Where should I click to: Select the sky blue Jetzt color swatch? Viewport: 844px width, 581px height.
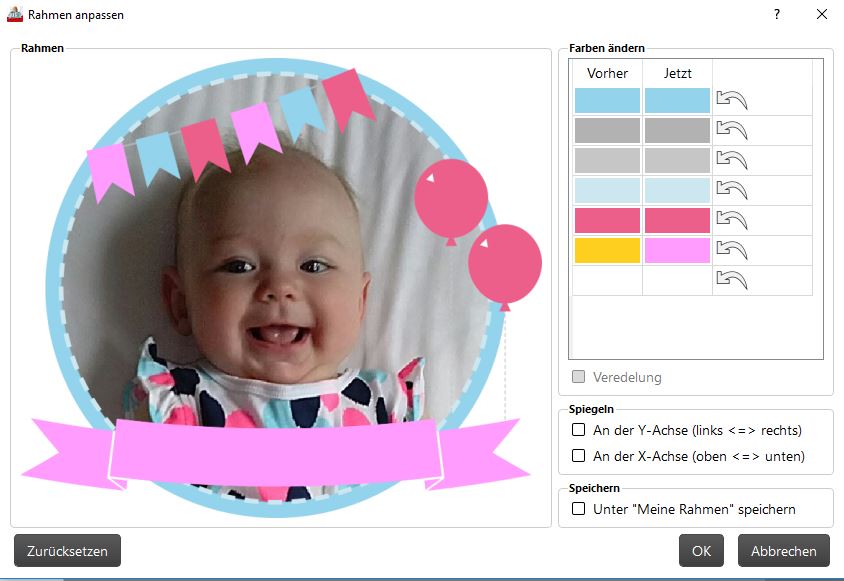(x=677, y=101)
